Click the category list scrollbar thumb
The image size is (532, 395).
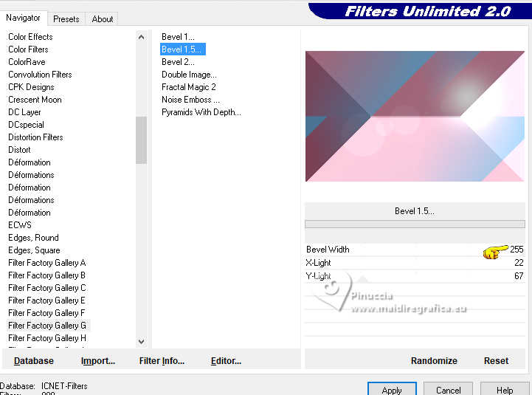142,140
